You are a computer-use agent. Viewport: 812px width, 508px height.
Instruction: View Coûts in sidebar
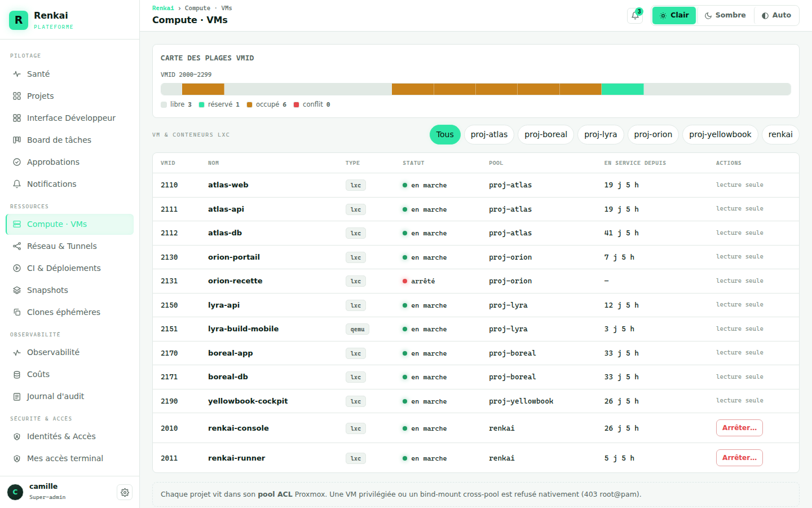(70, 374)
